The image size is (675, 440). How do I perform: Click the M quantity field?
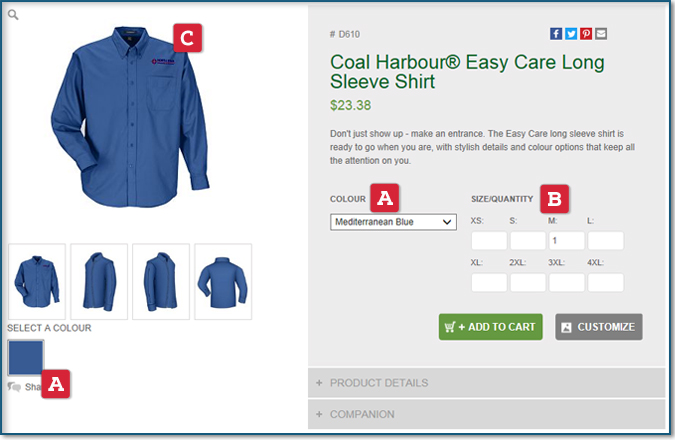[x=567, y=241]
